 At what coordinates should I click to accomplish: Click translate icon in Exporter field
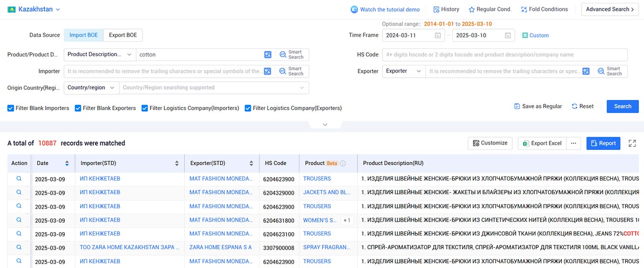[x=586, y=71]
